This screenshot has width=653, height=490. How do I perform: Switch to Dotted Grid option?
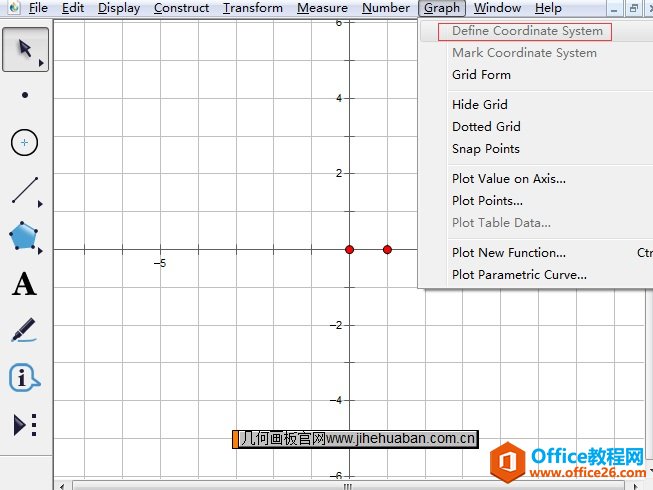point(486,127)
